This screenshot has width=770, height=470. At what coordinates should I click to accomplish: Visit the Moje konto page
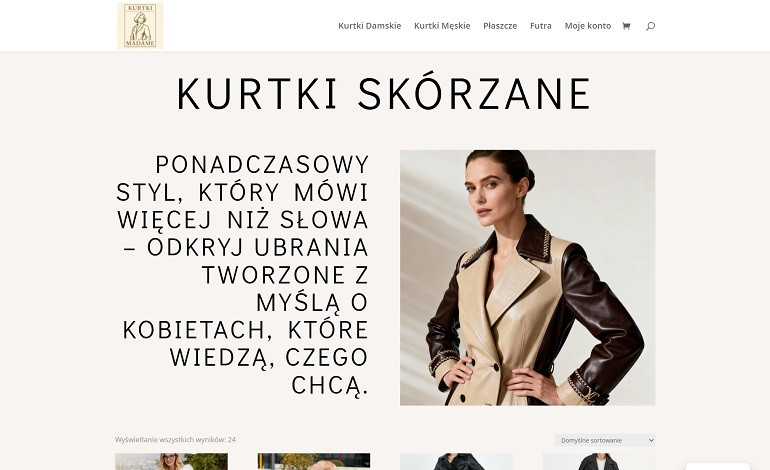587,26
